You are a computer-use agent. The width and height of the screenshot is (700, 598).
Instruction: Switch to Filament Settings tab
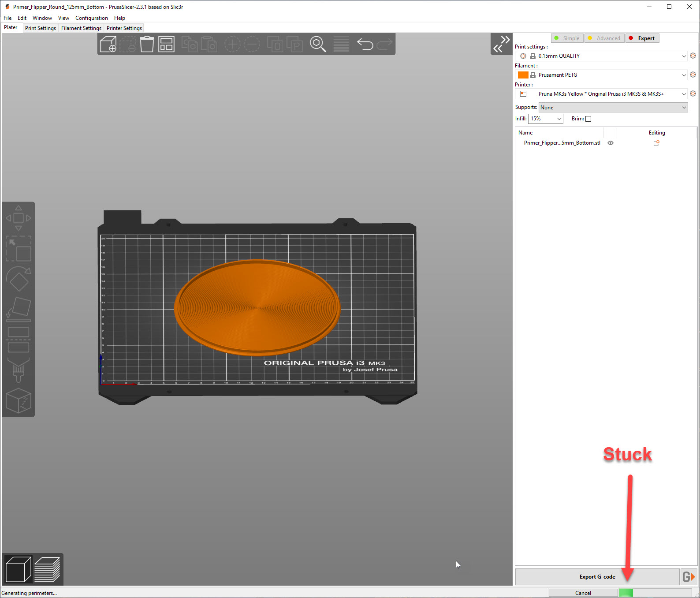click(x=81, y=28)
